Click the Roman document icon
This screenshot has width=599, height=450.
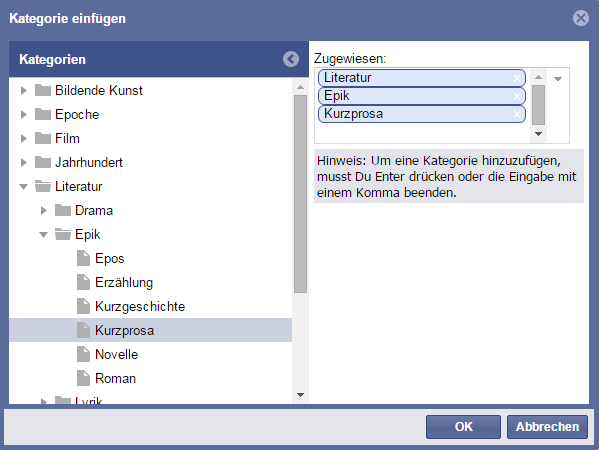(83, 378)
